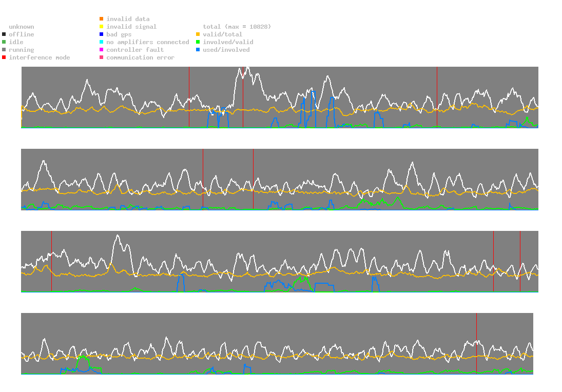Click the green idle background swatch
The height and width of the screenshot is (392, 562).
(x=4, y=42)
